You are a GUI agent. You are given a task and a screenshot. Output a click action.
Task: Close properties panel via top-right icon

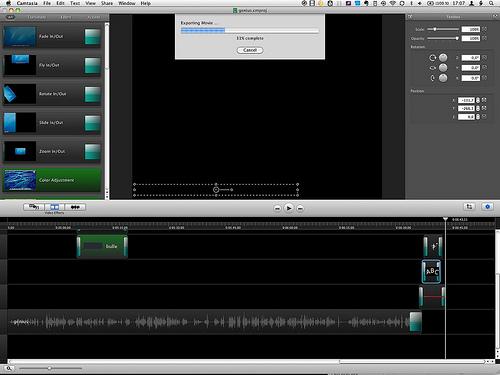click(x=495, y=16)
